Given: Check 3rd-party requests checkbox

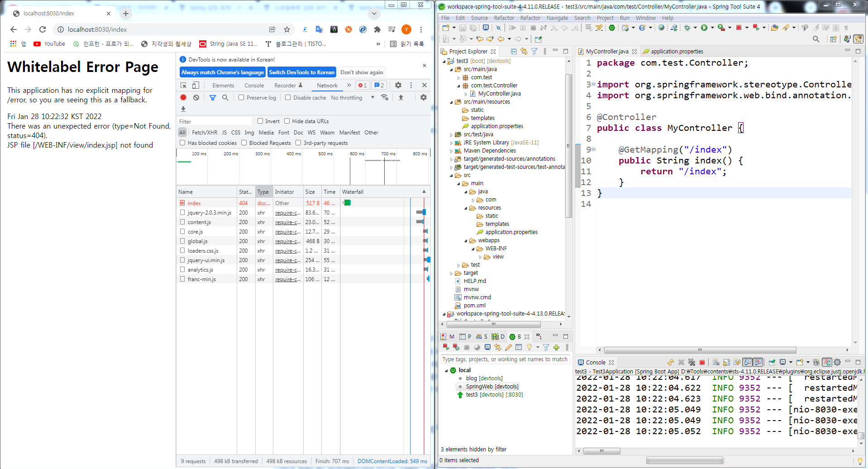Looking at the screenshot, I should click(298, 143).
